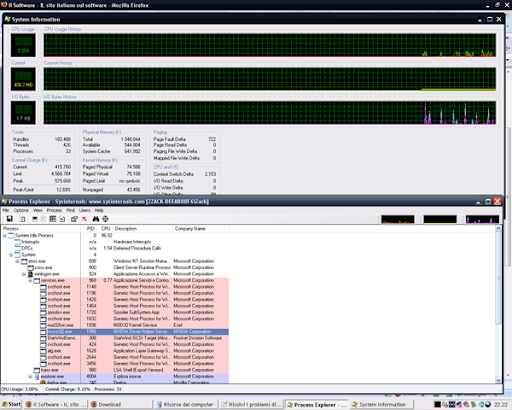The width and height of the screenshot is (512, 410).
Task: Click the CPU Usage gauge in System Information
Action: click(x=23, y=45)
